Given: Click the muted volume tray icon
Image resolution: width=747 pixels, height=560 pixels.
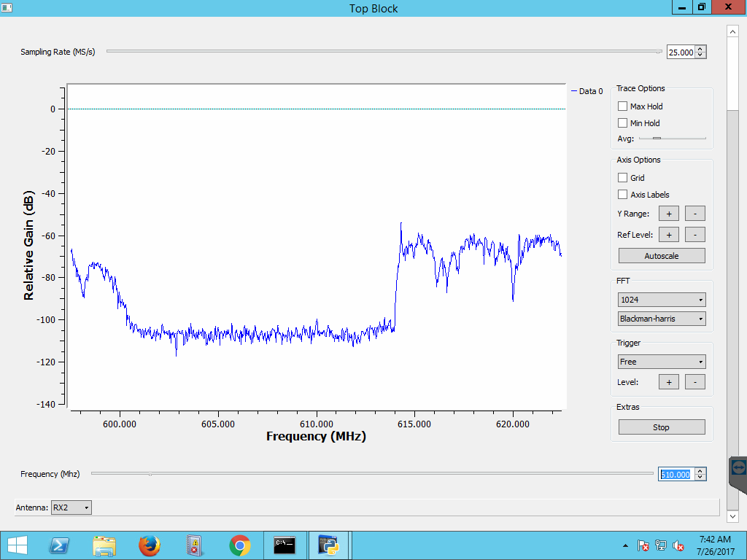Looking at the screenshot, I should tap(678, 545).
